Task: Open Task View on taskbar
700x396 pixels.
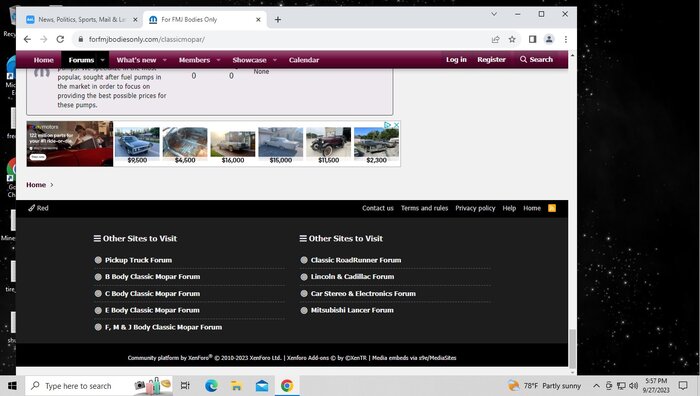Action: tap(185, 386)
